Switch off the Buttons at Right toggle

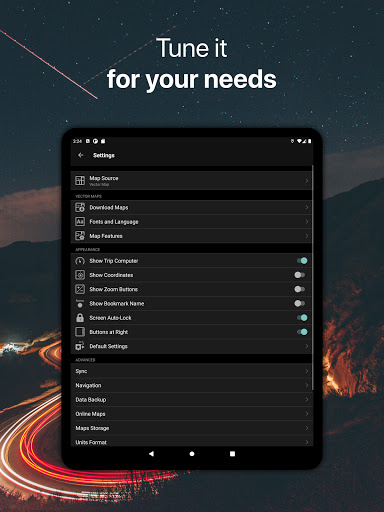coord(302,332)
